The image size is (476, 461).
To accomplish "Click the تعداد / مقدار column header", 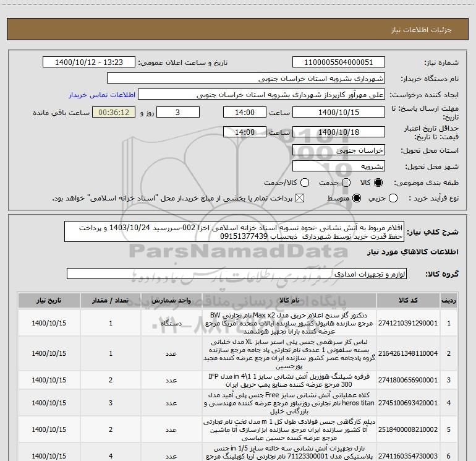I will [x=111, y=301].
